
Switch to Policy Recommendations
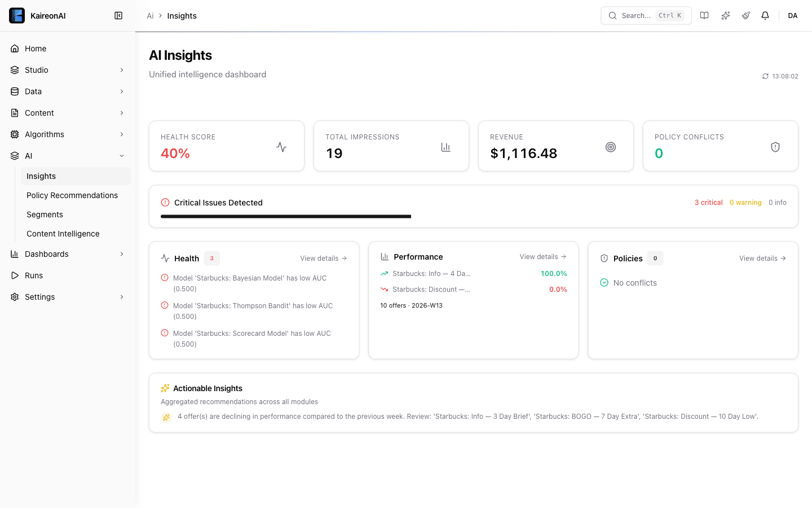[x=72, y=195]
